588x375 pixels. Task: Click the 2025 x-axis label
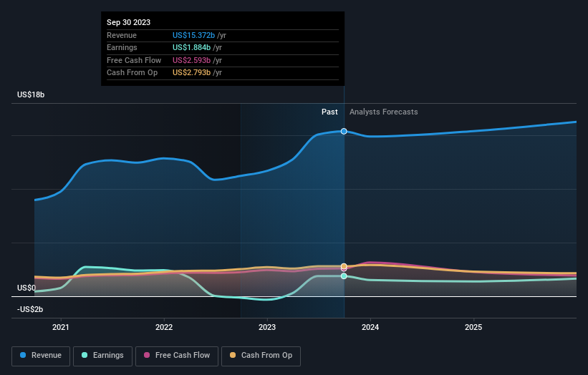click(x=473, y=328)
